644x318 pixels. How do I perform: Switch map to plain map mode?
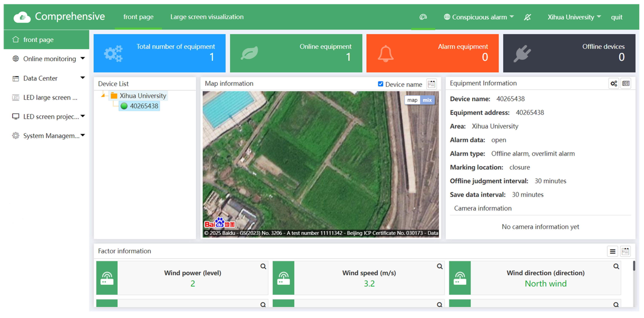click(x=412, y=100)
